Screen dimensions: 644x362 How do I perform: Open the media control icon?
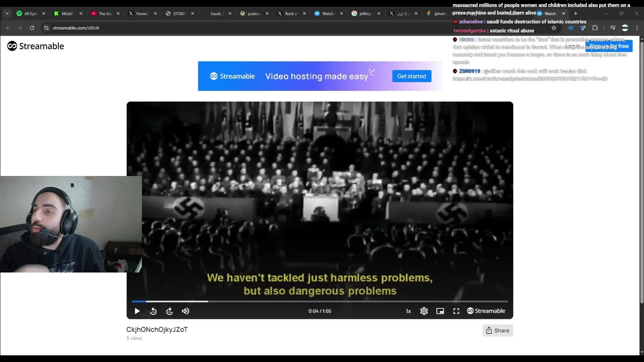point(612,28)
